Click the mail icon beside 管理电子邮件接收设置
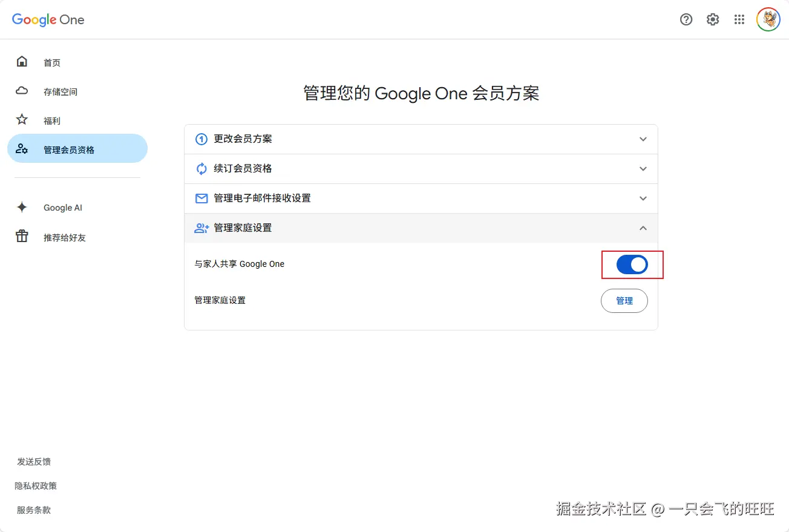Image resolution: width=789 pixels, height=532 pixels. point(201,199)
